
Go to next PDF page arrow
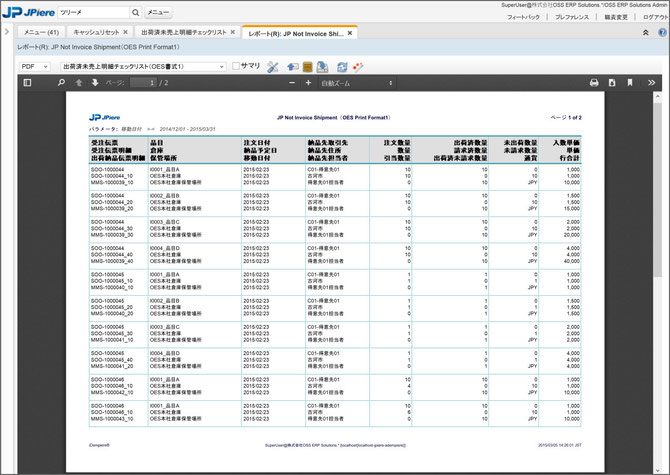coord(95,83)
